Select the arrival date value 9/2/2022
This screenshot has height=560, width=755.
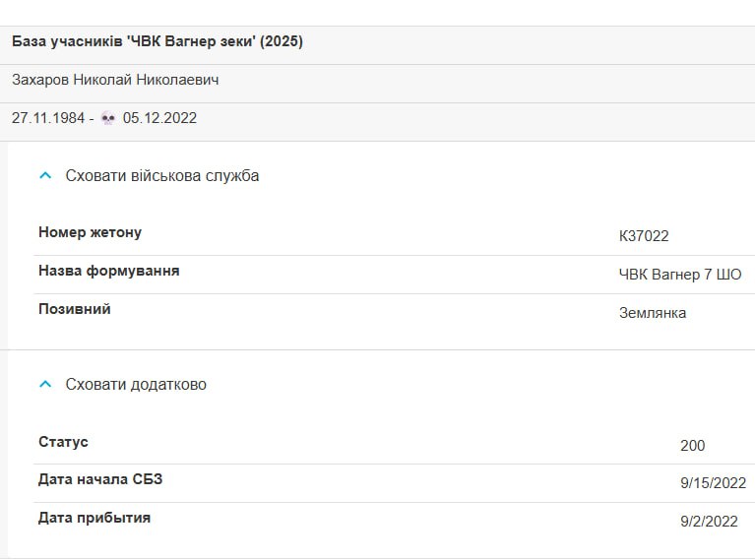[709, 522]
